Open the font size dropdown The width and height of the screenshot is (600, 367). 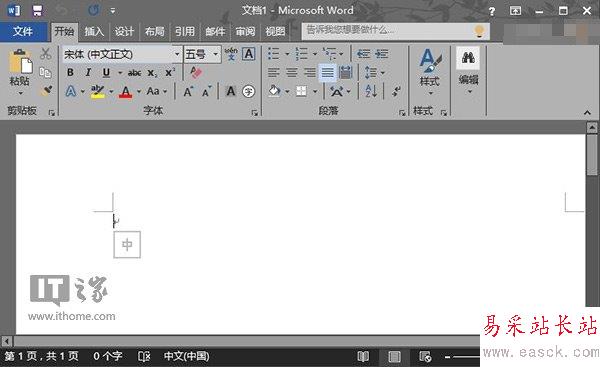pos(215,54)
